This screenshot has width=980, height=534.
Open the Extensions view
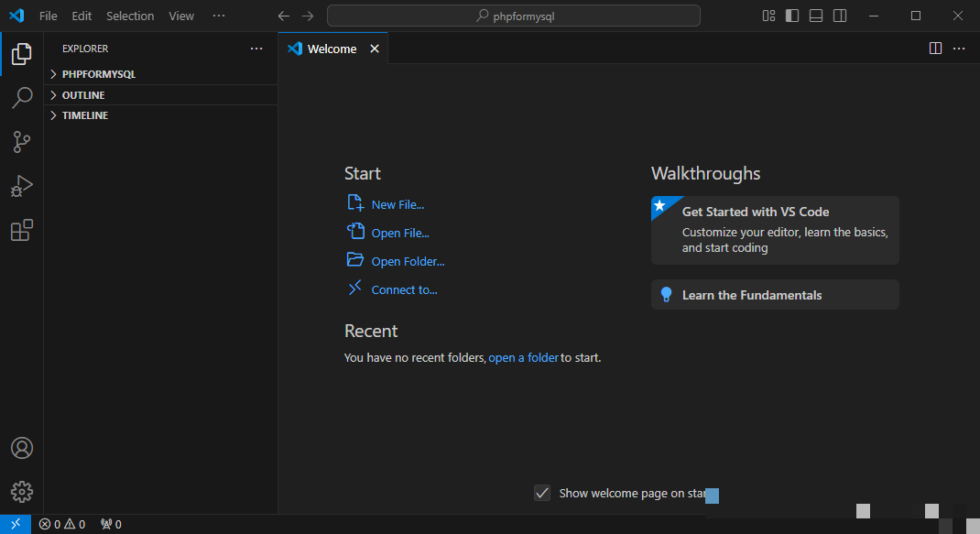[x=21, y=230]
